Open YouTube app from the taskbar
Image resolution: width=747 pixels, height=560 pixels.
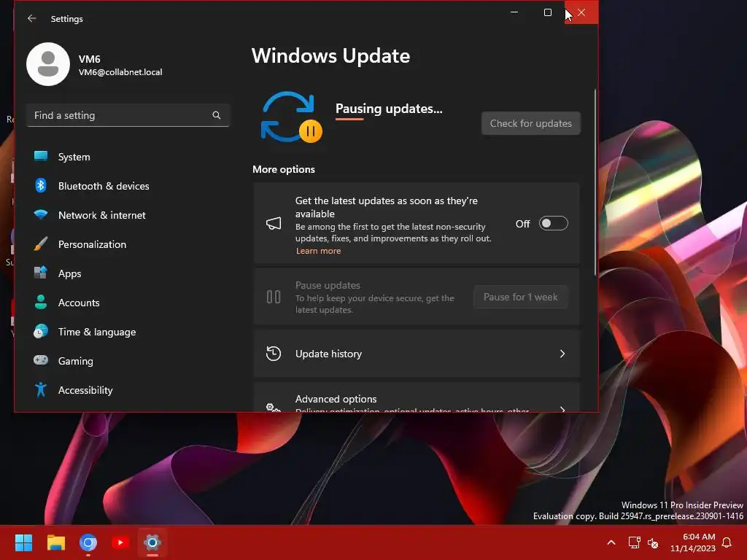coord(120,542)
